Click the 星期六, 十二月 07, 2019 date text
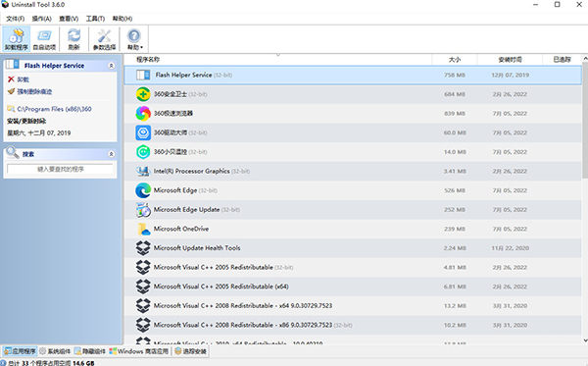 point(38,132)
